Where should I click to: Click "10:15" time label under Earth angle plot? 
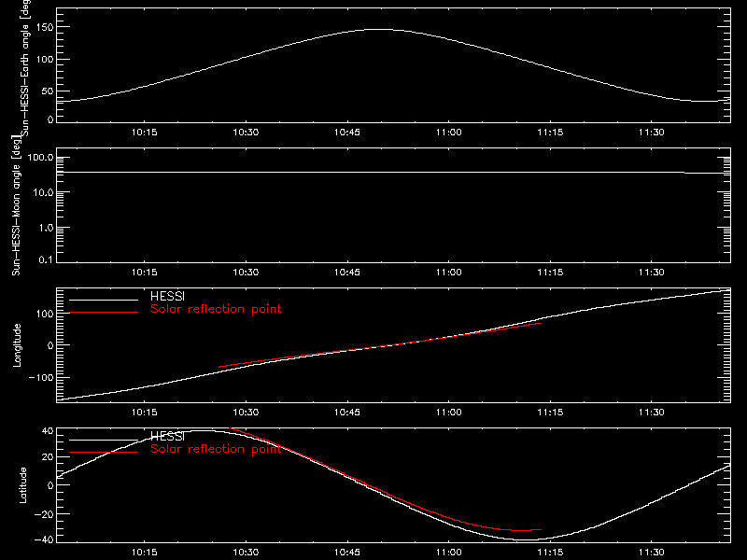145,133
